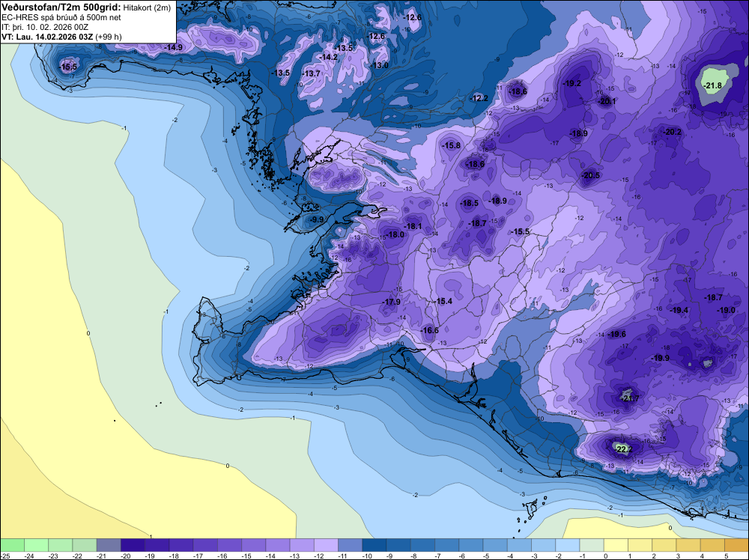Click the -19.2 temperature label
Image resolution: width=749 pixels, height=560 pixels.
point(571,83)
